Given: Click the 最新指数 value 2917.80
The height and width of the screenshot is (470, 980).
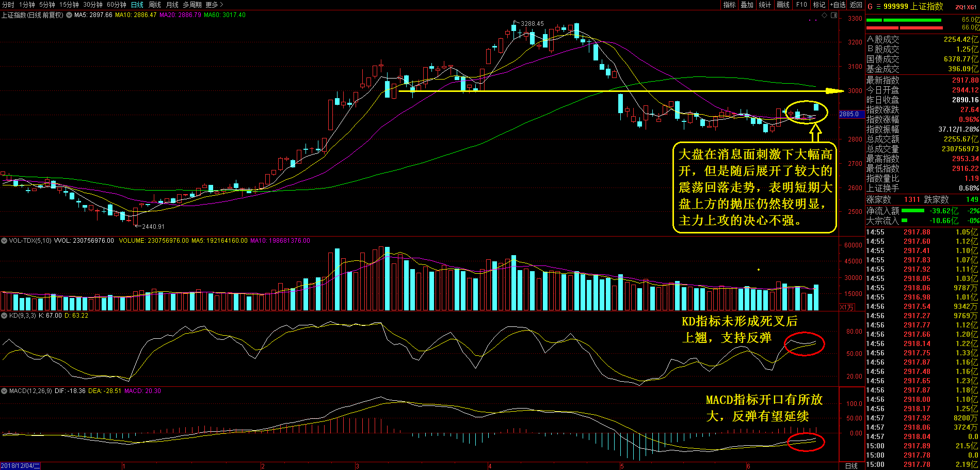Looking at the screenshot, I should 965,80.
